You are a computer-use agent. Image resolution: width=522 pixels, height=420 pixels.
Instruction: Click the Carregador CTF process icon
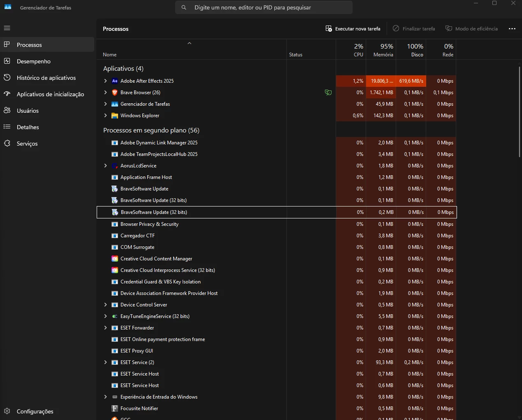[x=115, y=236]
